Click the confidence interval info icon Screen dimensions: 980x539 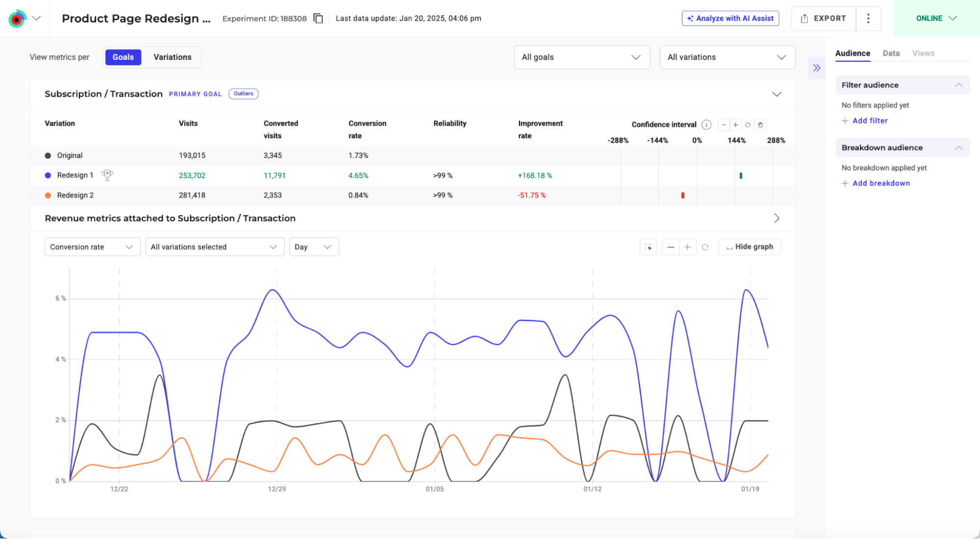click(x=706, y=124)
